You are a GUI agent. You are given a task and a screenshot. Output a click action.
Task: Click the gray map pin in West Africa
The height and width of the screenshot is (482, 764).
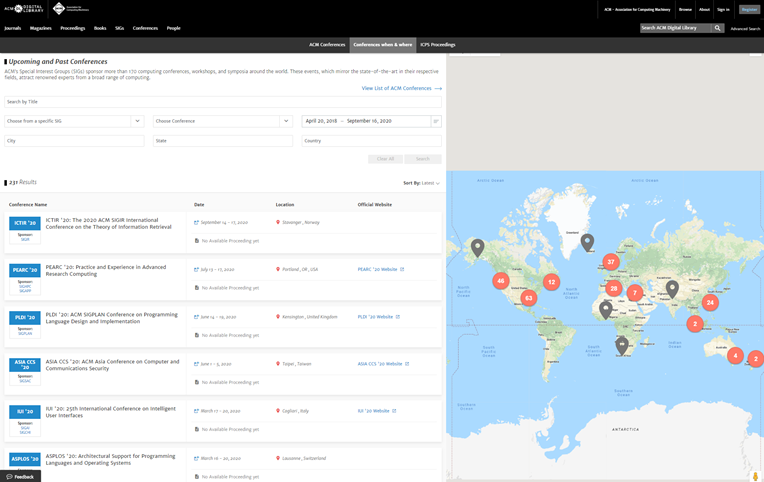tap(606, 310)
